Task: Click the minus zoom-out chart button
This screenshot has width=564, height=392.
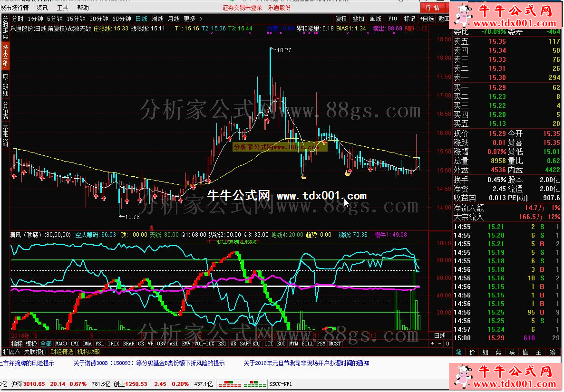Action: click(440, 344)
